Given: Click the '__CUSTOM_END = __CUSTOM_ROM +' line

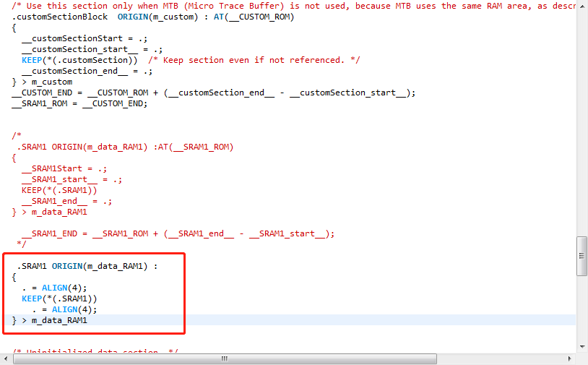Looking at the screenshot, I should (x=213, y=93).
